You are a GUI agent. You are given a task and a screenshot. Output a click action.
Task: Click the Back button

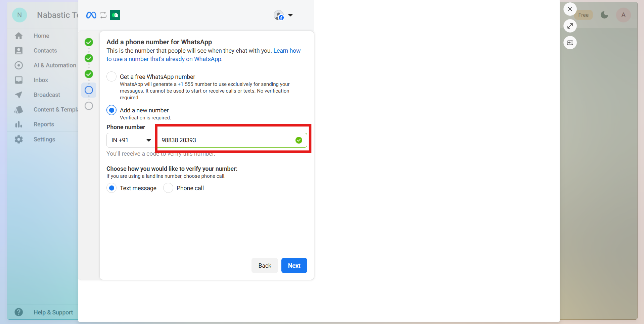[x=265, y=266]
